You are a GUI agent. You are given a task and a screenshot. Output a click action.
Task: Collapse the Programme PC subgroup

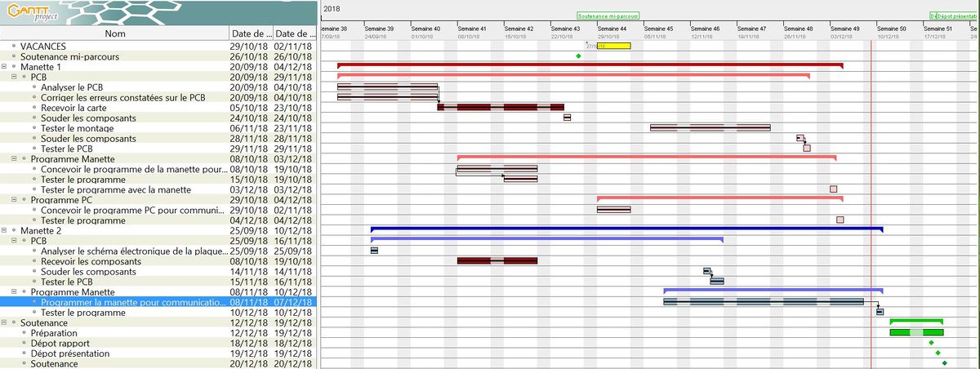coord(15,200)
